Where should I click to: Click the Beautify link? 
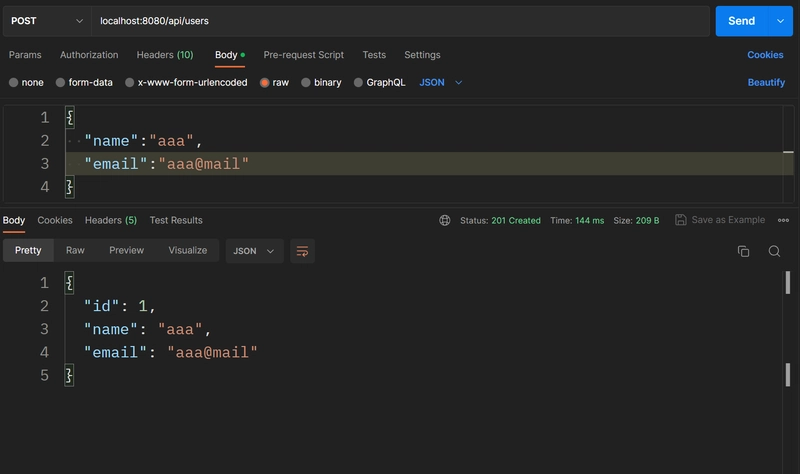coord(766,83)
